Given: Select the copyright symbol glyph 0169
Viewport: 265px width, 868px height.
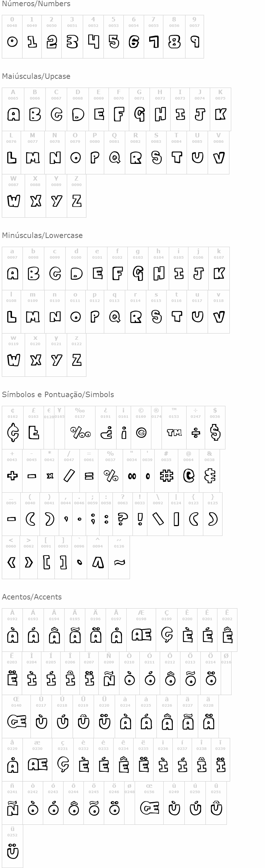Looking at the screenshot, I should 141,428.
